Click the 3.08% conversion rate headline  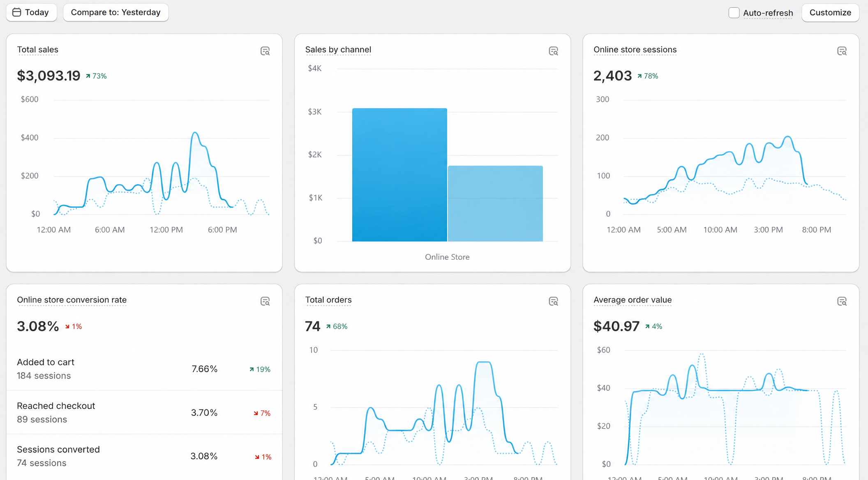[38, 326]
